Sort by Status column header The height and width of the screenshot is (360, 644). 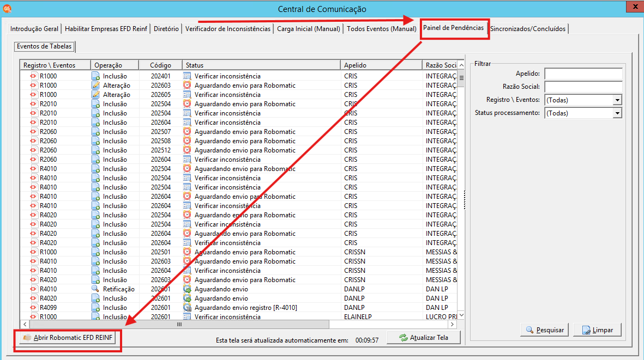(261, 65)
